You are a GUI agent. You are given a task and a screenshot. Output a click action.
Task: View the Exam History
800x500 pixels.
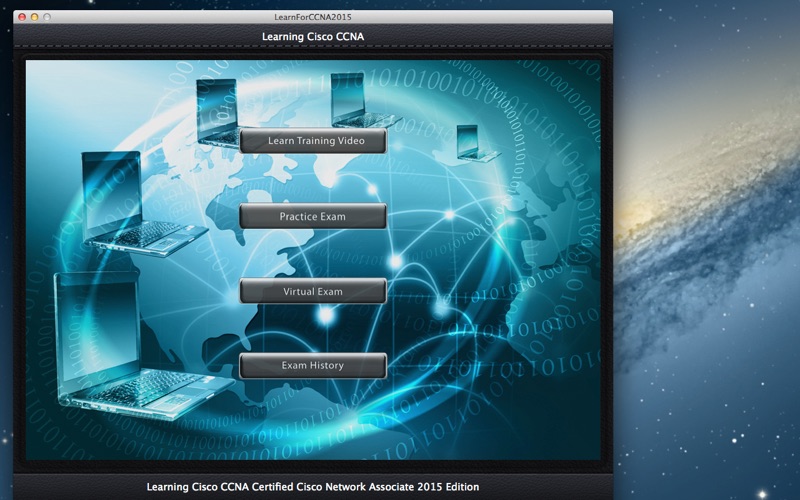click(313, 366)
